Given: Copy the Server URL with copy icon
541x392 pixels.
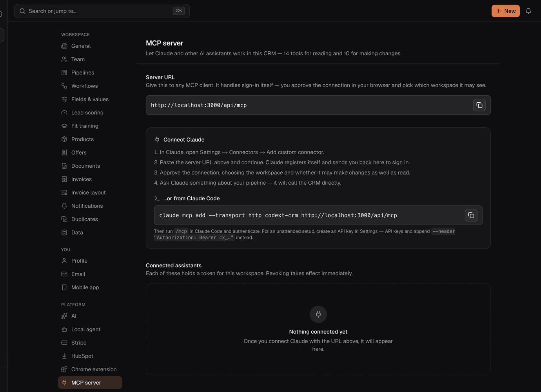Looking at the screenshot, I should pos(479,105).
